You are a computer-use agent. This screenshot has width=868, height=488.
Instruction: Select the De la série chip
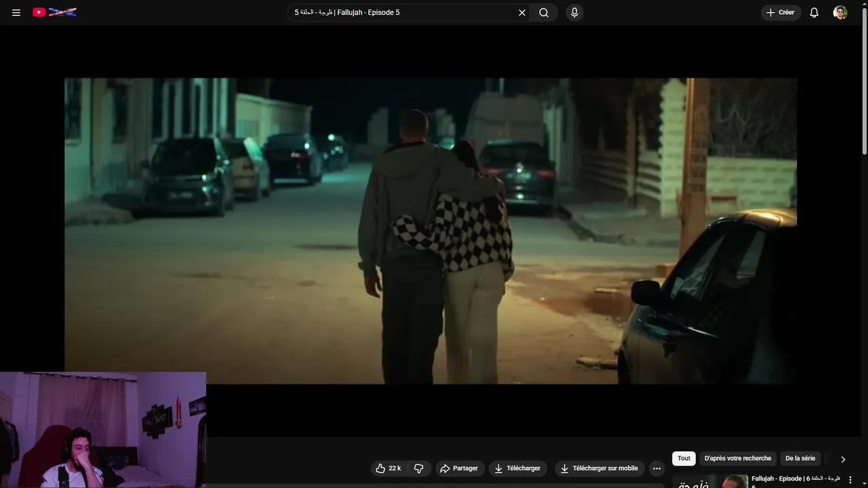click(800, 458)
